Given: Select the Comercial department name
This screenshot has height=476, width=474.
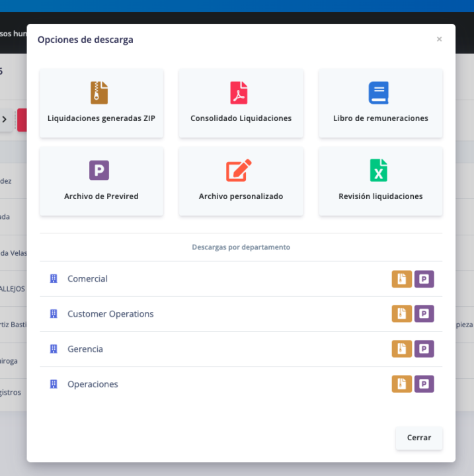Looking at the screenshot, I should click(x=87, y=279).
